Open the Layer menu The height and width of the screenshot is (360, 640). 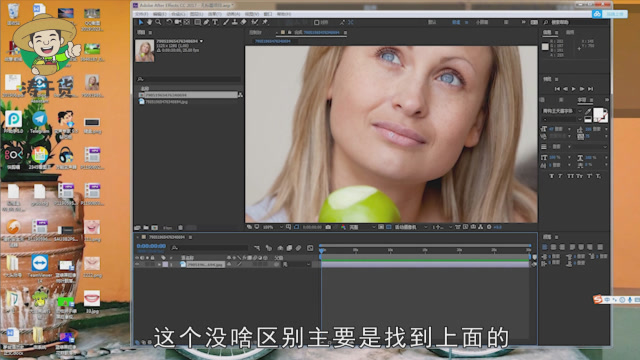(197, 14)
